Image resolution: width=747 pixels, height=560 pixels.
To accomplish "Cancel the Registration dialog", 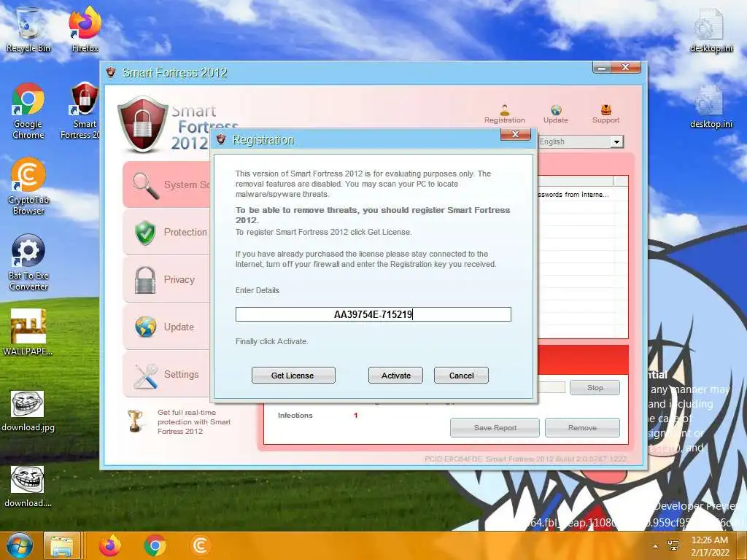I will [461, 376].
